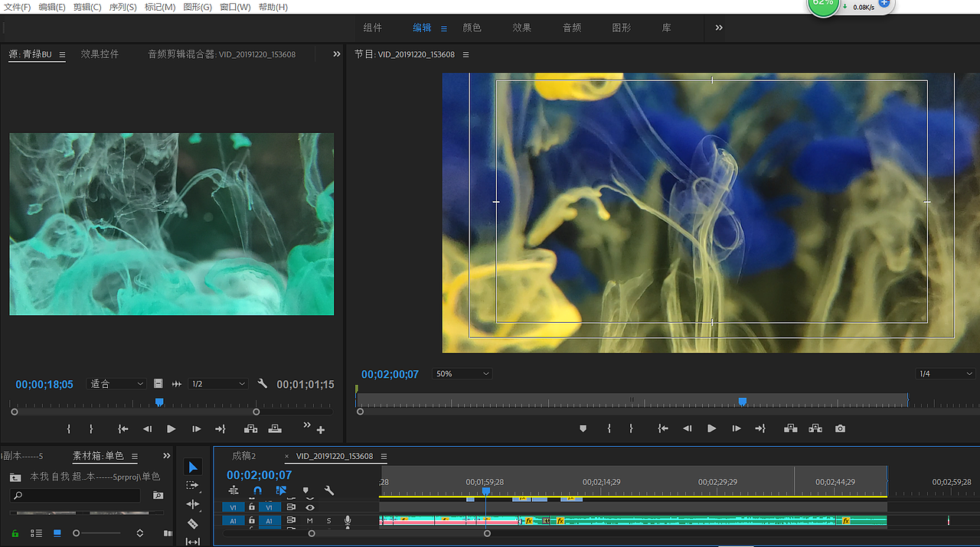Solo track A1 with S button

click(x=329, y=520)
